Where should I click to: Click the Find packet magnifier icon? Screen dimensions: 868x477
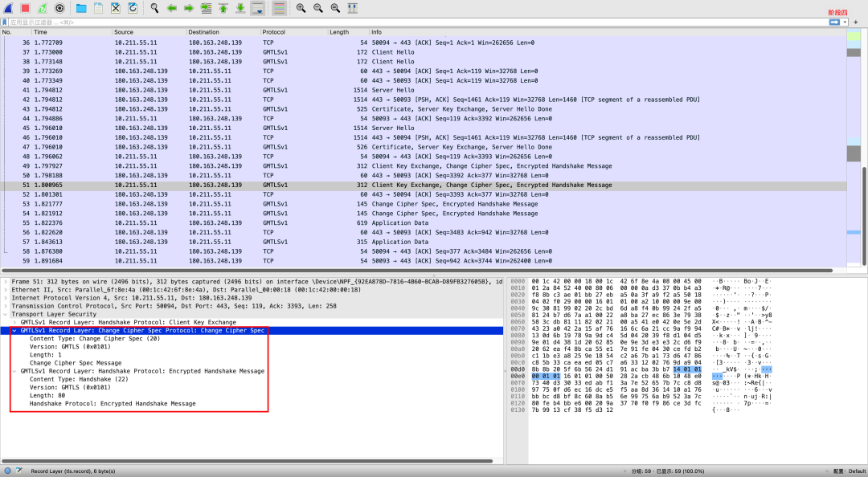tap(154, 8)
